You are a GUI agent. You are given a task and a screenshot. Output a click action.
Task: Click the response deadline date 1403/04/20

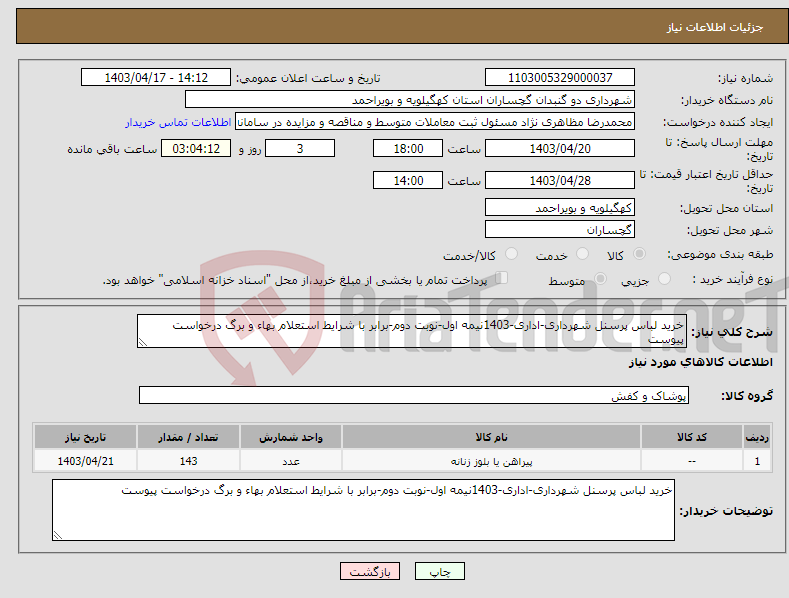click(560, 148)
